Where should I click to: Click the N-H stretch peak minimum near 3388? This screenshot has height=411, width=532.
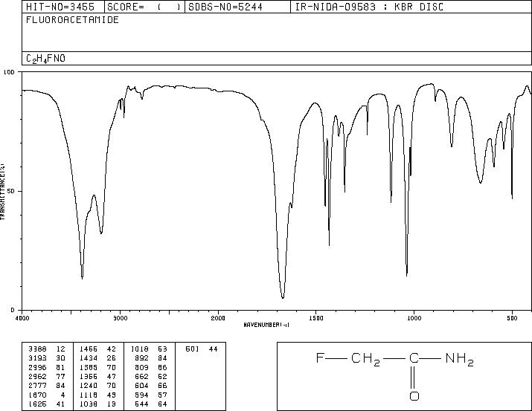pyautogui.click(x=82, y=277)
